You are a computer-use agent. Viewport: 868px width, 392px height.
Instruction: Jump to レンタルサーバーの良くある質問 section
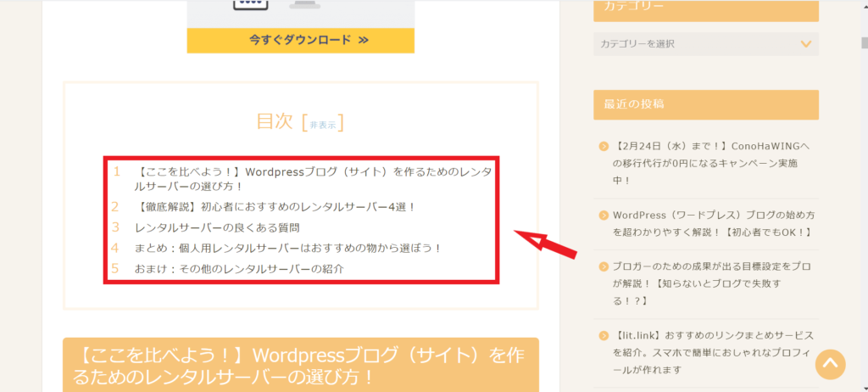point(217,227)
